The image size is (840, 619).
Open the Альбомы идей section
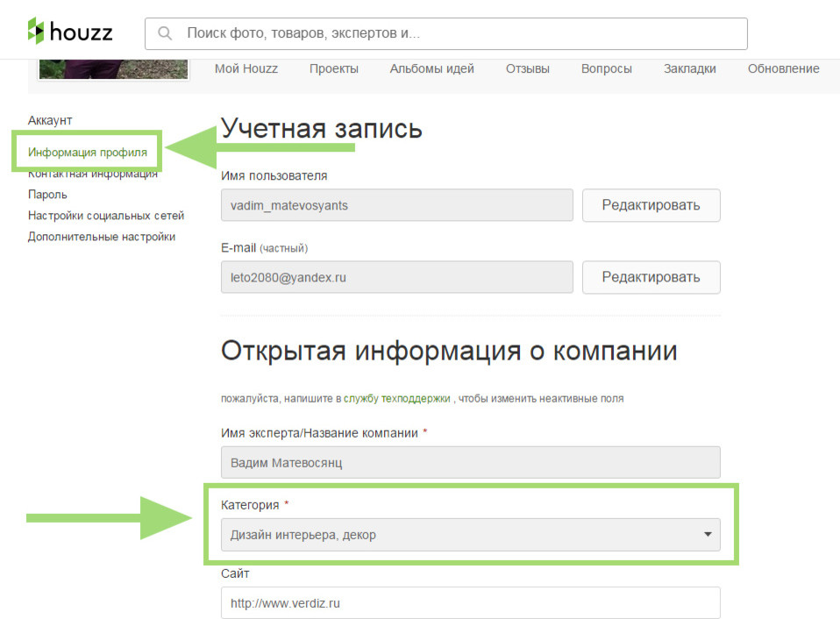tap(431, 68)
